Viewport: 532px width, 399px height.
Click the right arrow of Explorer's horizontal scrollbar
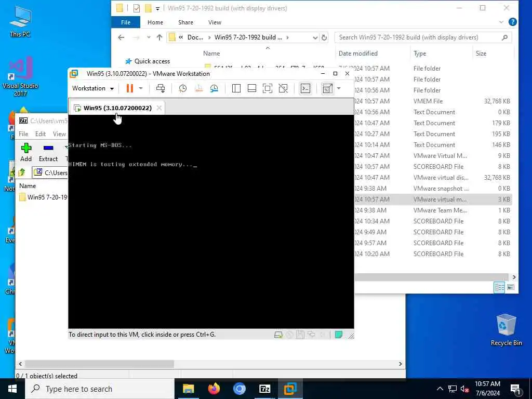(x=514, y=277)
